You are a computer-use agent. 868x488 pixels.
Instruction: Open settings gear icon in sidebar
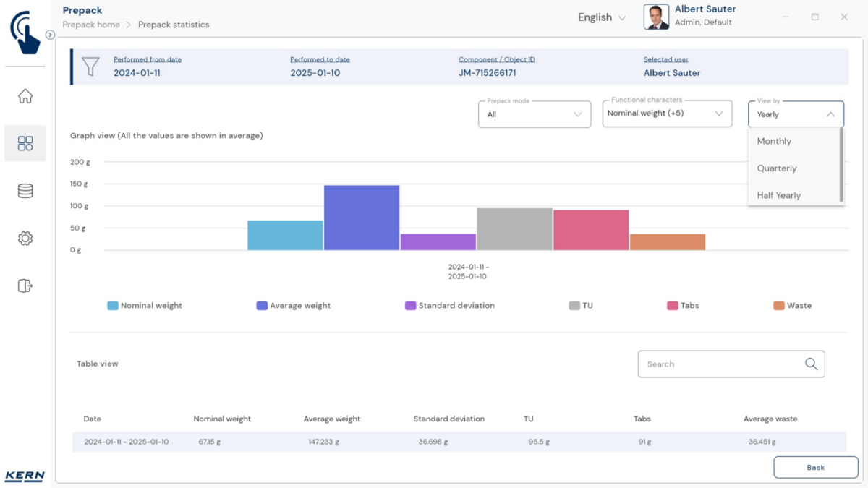(25, 239)
